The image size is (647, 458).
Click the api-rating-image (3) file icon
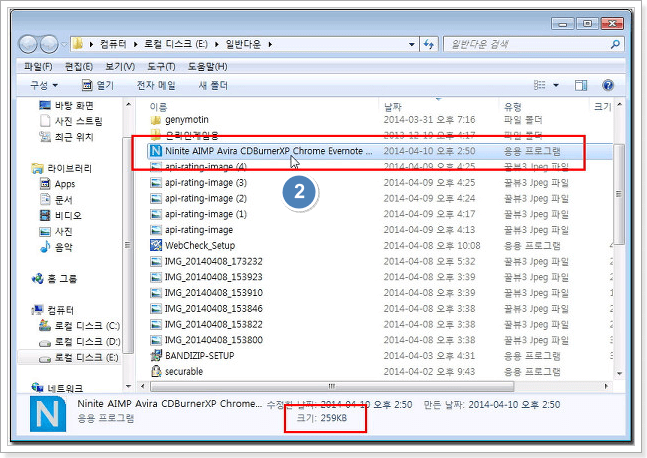156,183
